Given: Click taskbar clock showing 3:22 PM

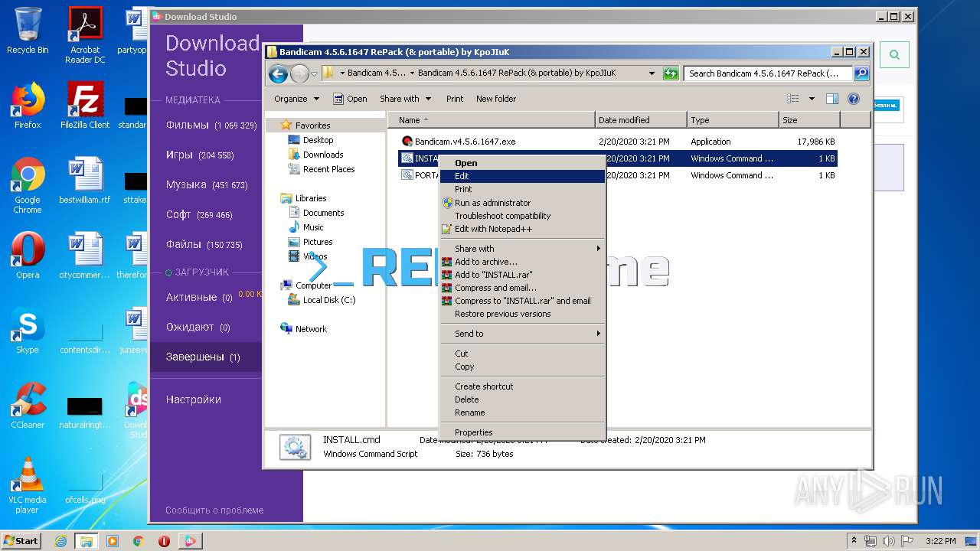Looking at the screenshot, I should [940, 541].
